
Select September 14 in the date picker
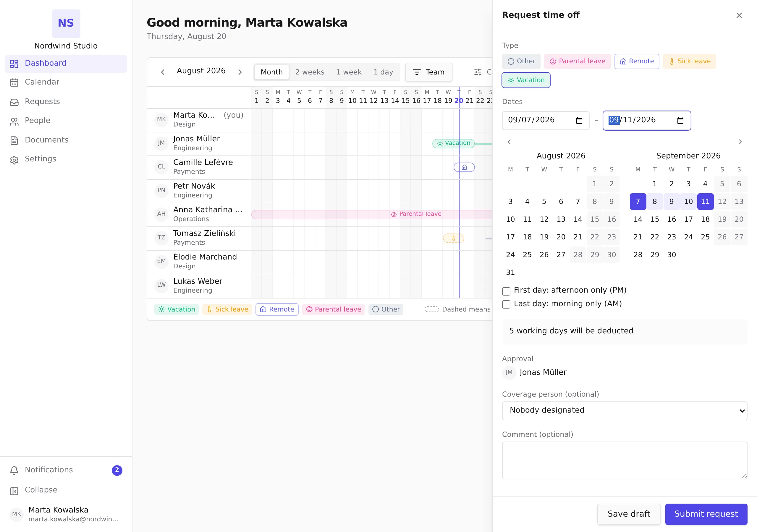[x=638, y=220]
